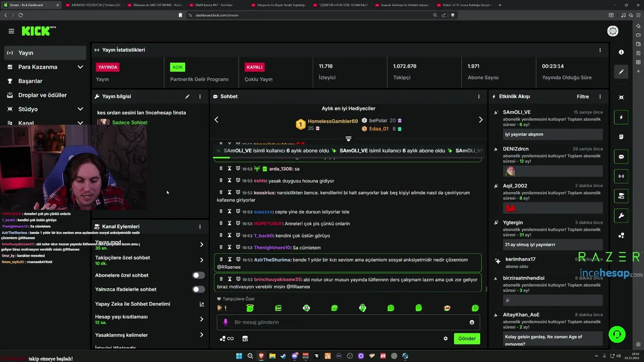Open Etkinlik Akışı three-dot menu
644x362 pixels.
pos(600,97)
